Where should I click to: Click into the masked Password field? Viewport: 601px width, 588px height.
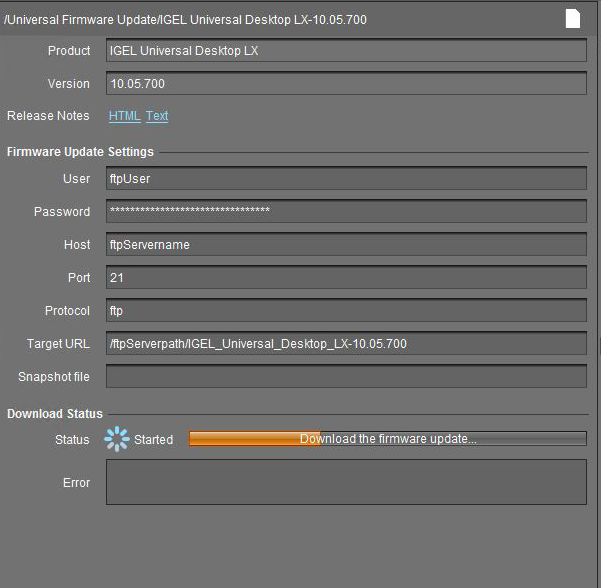(x=345, y=212)
